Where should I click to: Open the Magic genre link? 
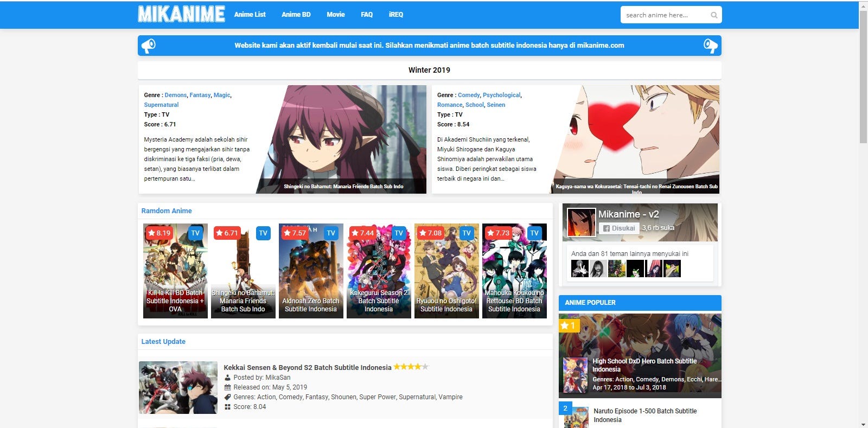222,95
